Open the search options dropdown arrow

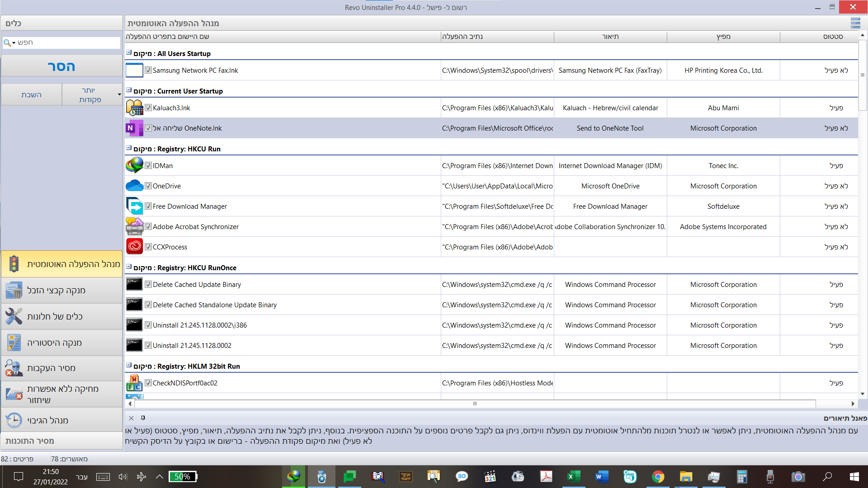(x=14, y=43)
